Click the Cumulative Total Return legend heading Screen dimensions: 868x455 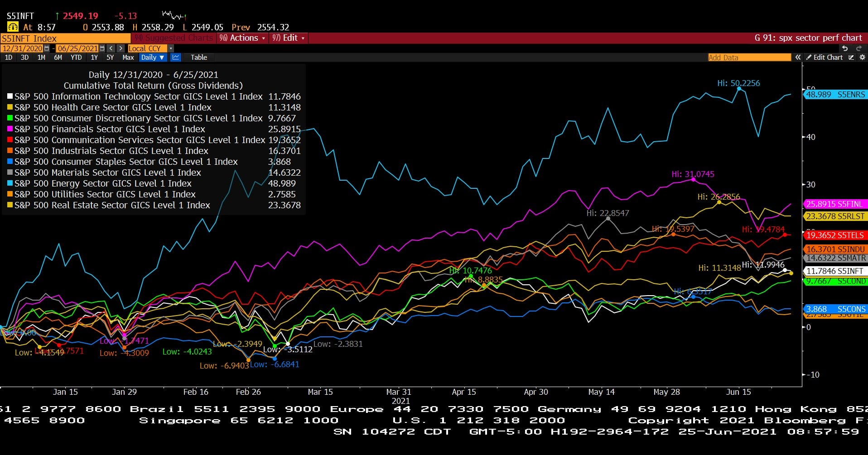point(153,86)
